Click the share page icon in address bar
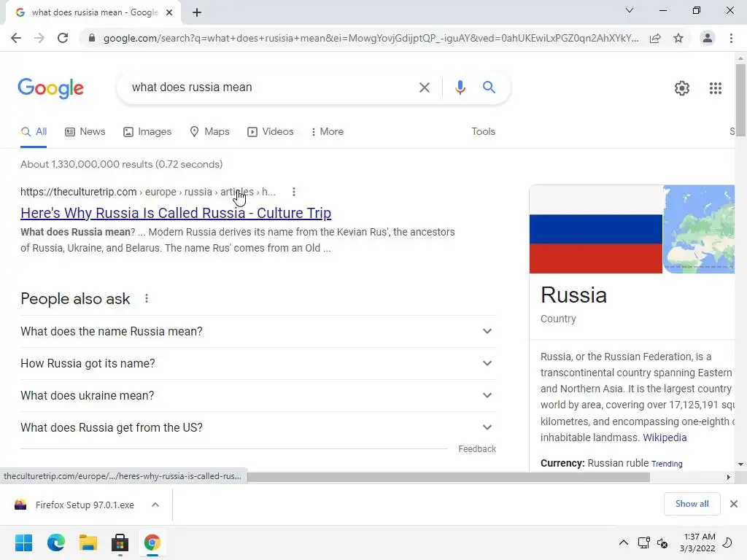This screenshot has height=560, width=747. coord(655,38)
